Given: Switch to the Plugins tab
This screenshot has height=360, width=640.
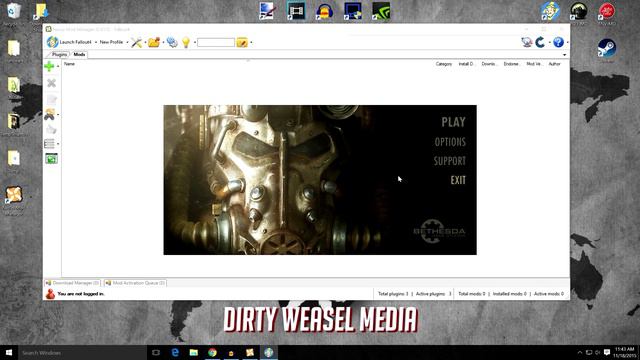Looking at the screenshot, I should (x=59, y=54).
